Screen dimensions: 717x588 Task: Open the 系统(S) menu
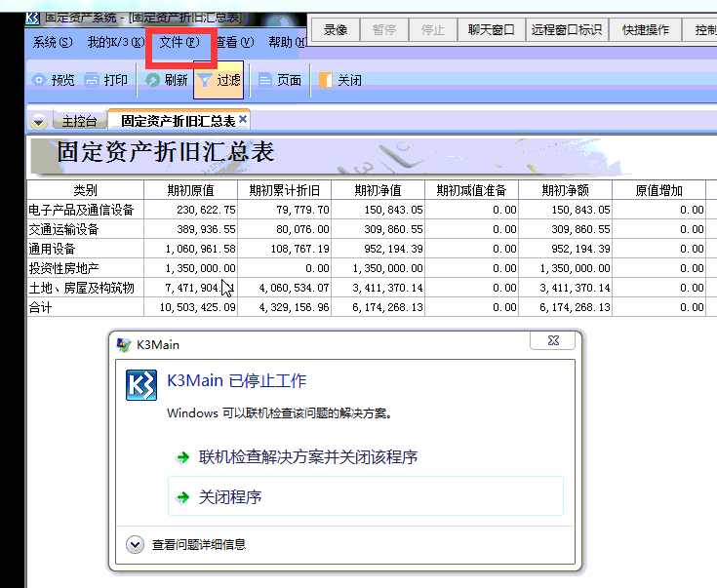pyautogui.click(x=52, y=43)
